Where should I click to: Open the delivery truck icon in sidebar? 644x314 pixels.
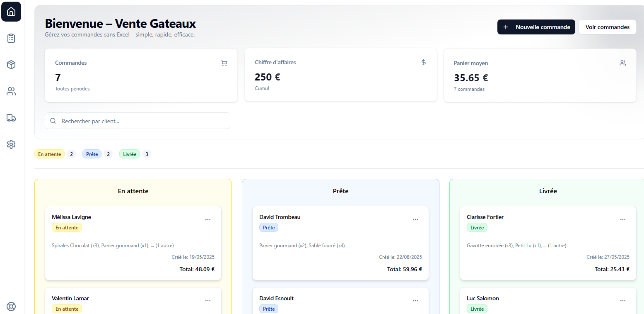[x=11, y=118]
